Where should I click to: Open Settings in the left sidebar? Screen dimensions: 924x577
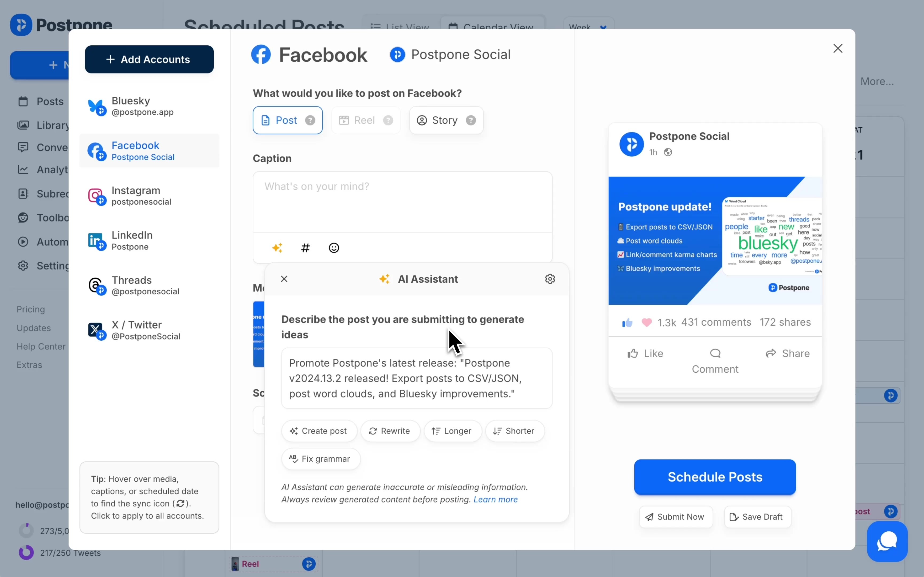[43, 266]
